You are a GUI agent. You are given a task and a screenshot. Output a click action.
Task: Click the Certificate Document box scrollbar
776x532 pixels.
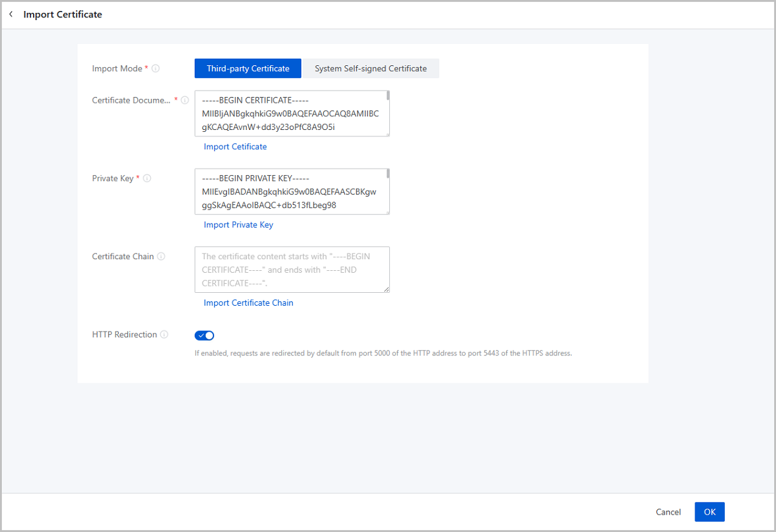pyautogui.click(x=387, y=96)
